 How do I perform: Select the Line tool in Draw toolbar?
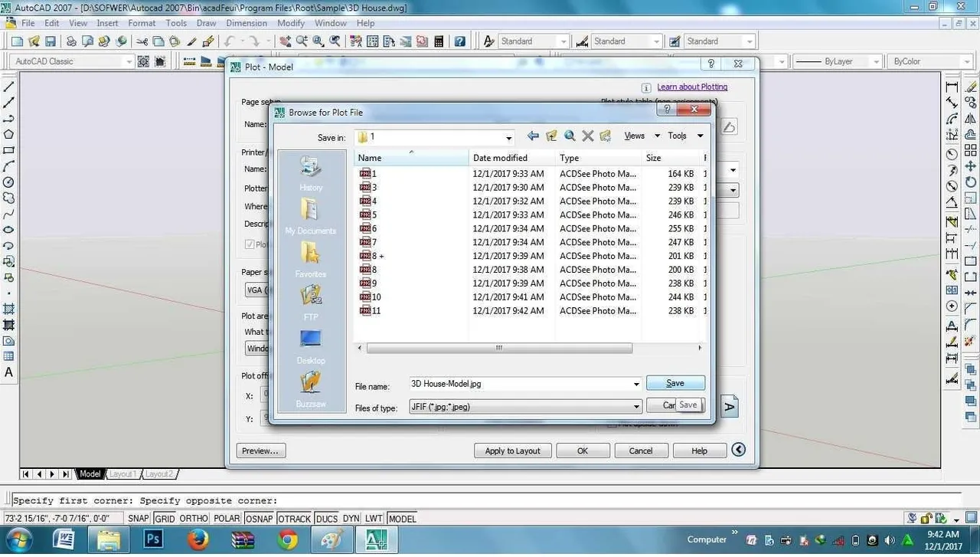[9, 87]
